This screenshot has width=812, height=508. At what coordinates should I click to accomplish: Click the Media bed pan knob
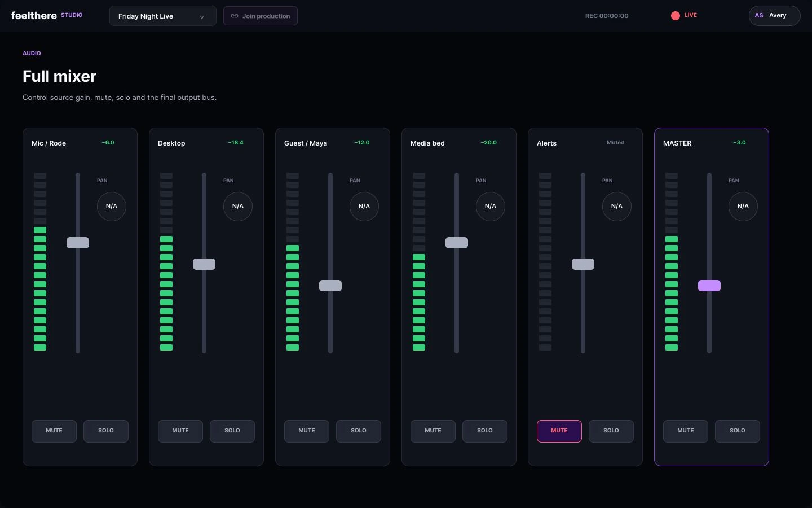[491, 207]
